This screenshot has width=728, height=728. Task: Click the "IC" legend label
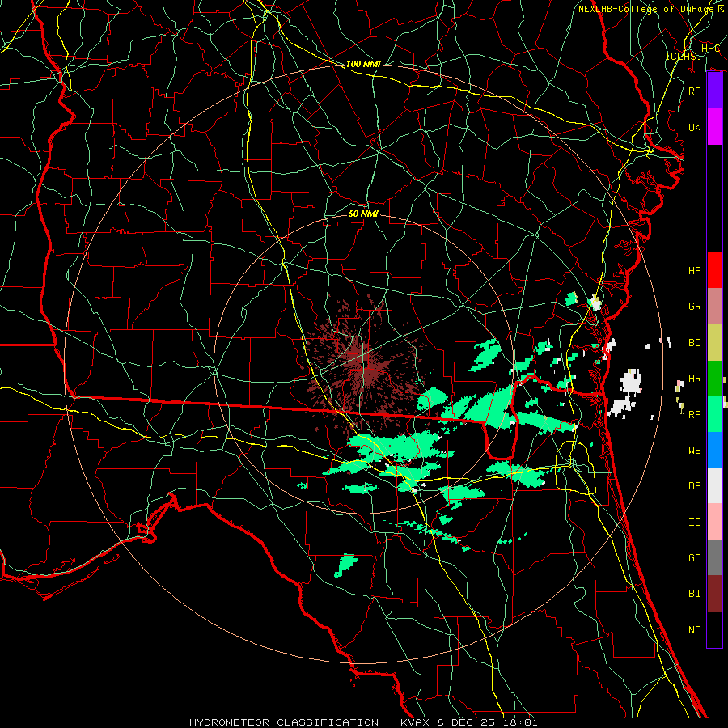click(695, 523)
